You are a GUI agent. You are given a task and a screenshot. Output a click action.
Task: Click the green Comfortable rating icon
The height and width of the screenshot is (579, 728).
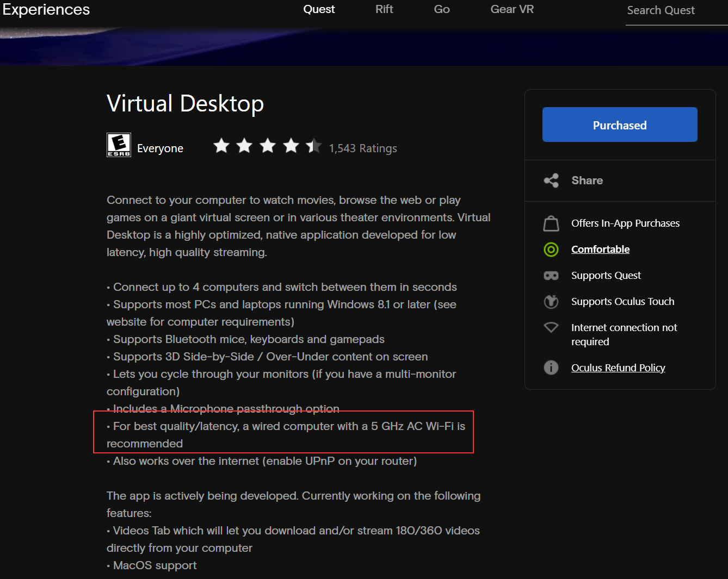pyautogui.click(x=551, y=250)
